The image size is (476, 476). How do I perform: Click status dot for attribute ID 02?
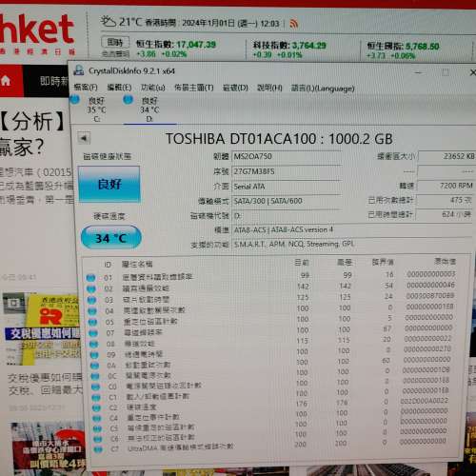click(91, 288)
